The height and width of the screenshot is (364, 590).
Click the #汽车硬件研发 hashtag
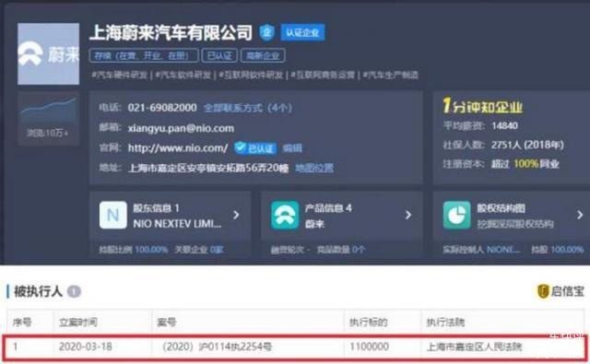coord(119,76)
